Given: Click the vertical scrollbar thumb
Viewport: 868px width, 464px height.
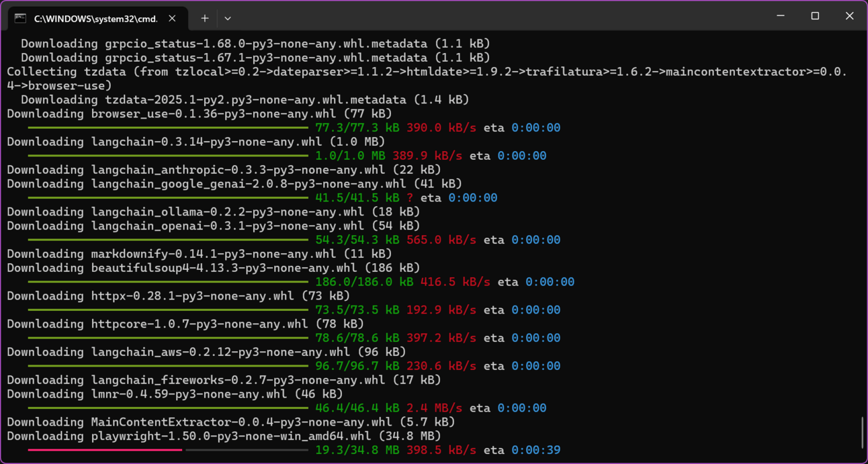Looking at the screenshot, I should (x=863, y=432).
